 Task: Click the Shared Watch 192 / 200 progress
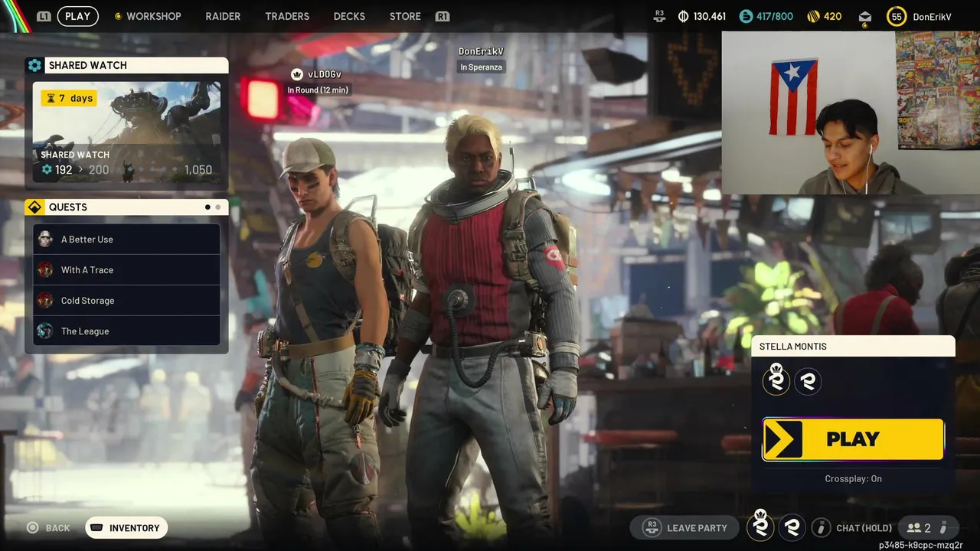(75, 170)
